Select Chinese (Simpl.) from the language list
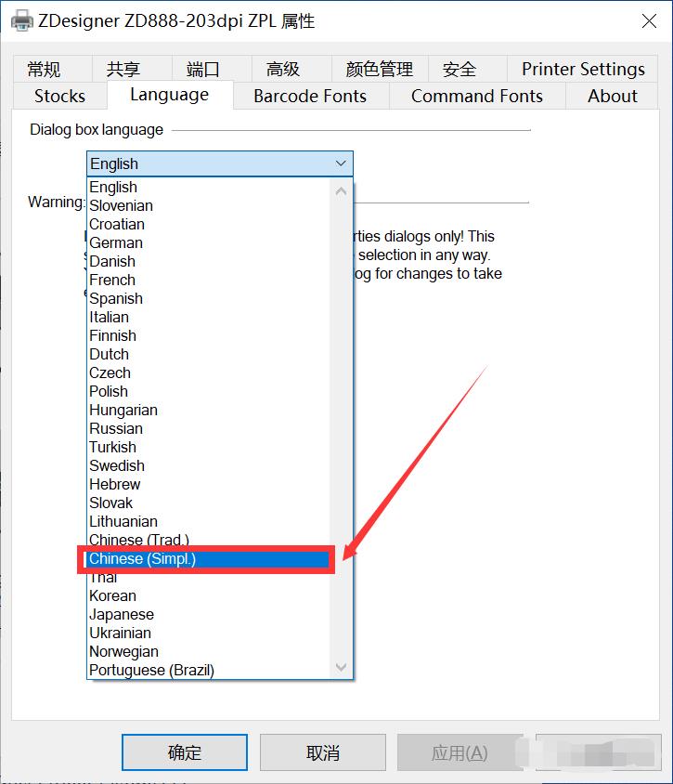The image size is (673, 784). [x=142, y=559]
